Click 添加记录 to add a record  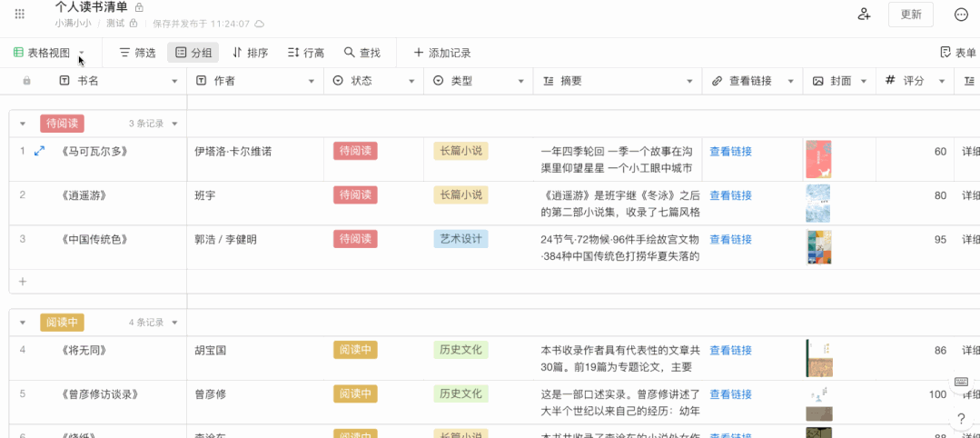(442, 54)
